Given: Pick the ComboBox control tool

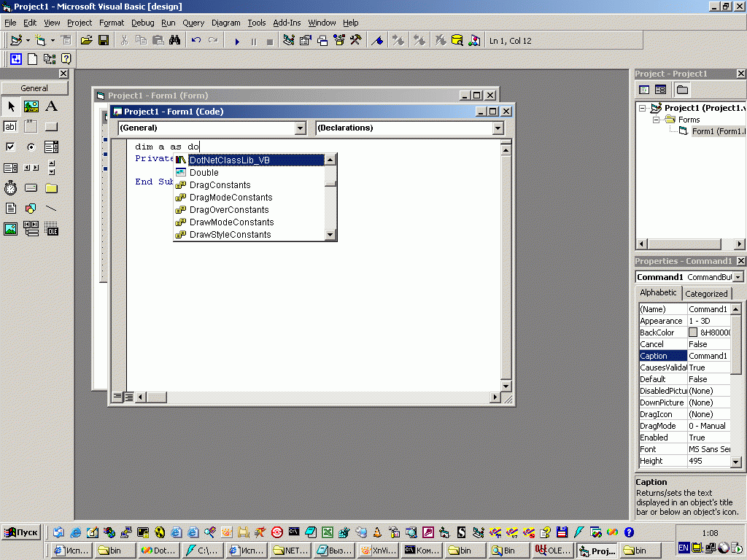Looking at the screenshot, I should (52, 147).
